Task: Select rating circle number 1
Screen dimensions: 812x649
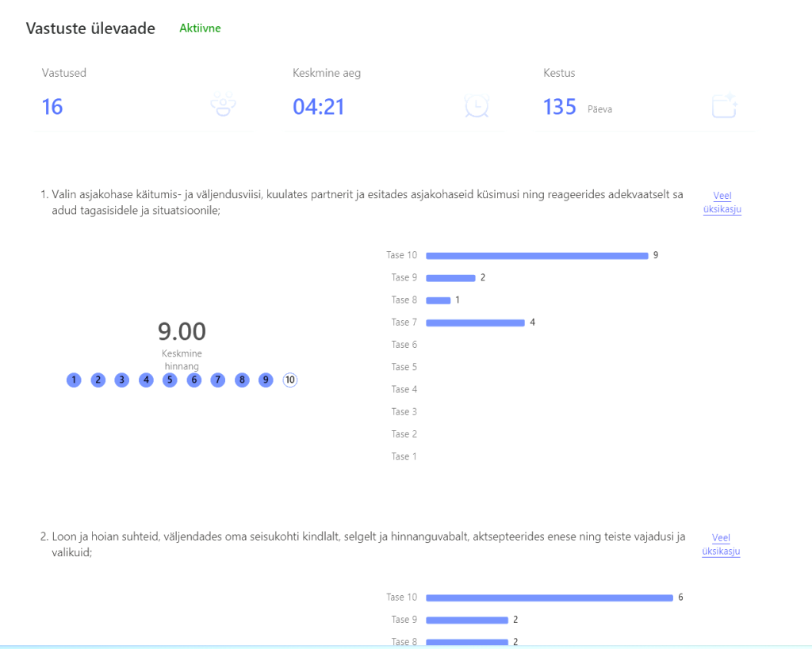Action: pyautogui.click(x=74, y=380)
